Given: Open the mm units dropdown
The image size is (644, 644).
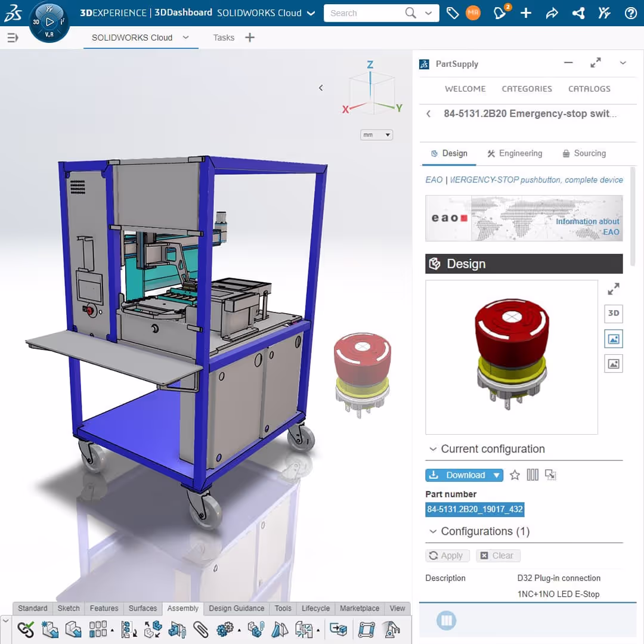Looking at the screenshot, I should pyautogui.click(x=377, y=135).
